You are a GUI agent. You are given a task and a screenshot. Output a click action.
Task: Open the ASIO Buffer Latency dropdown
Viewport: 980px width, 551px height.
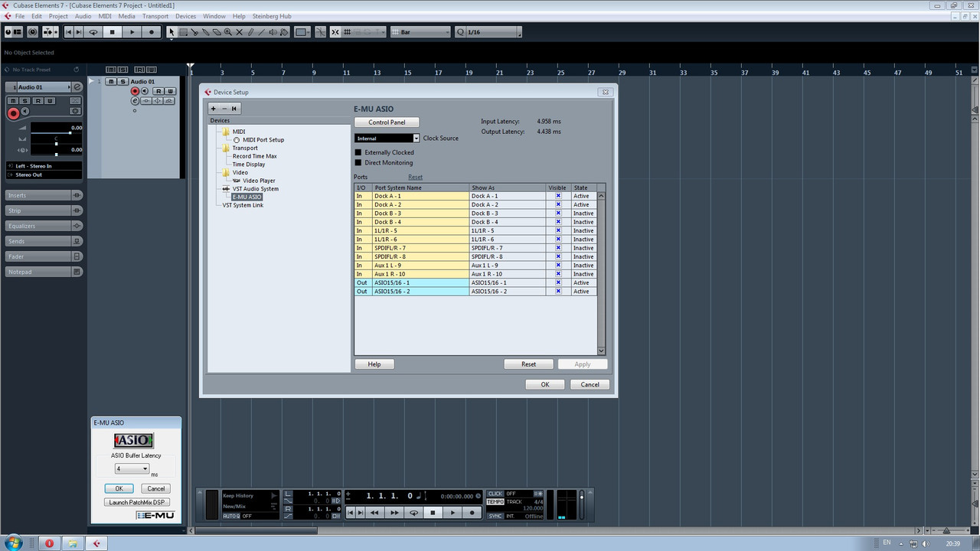[x=131, y=468]
